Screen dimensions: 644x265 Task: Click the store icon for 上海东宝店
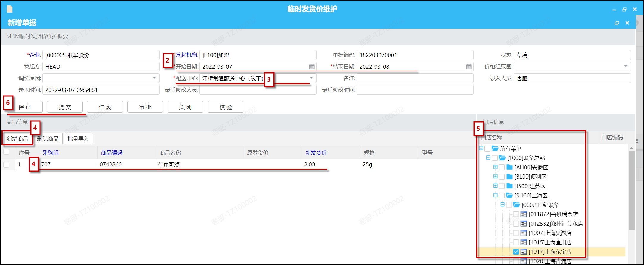coord(524,252)
